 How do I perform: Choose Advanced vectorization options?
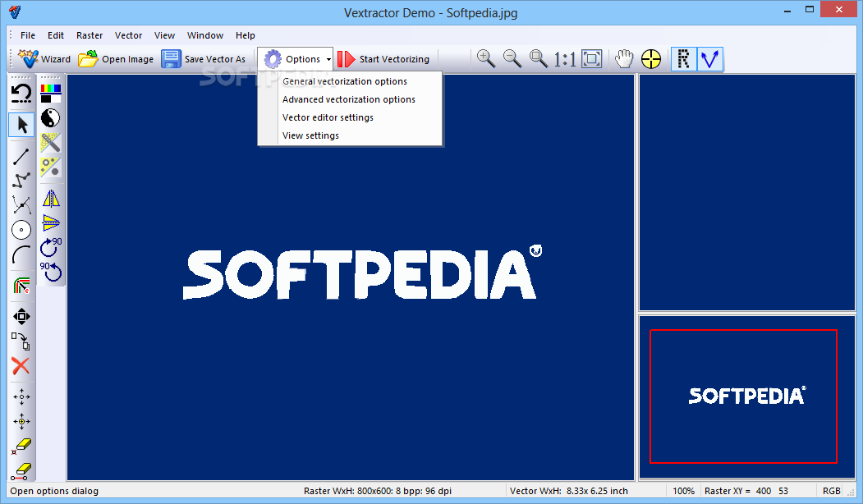click(350, 99)
